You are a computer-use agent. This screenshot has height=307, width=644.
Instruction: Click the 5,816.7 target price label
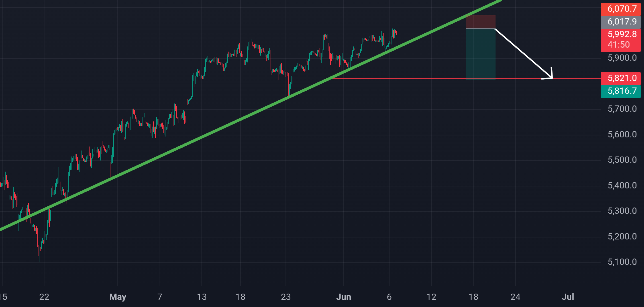click(x=621, y=91)
